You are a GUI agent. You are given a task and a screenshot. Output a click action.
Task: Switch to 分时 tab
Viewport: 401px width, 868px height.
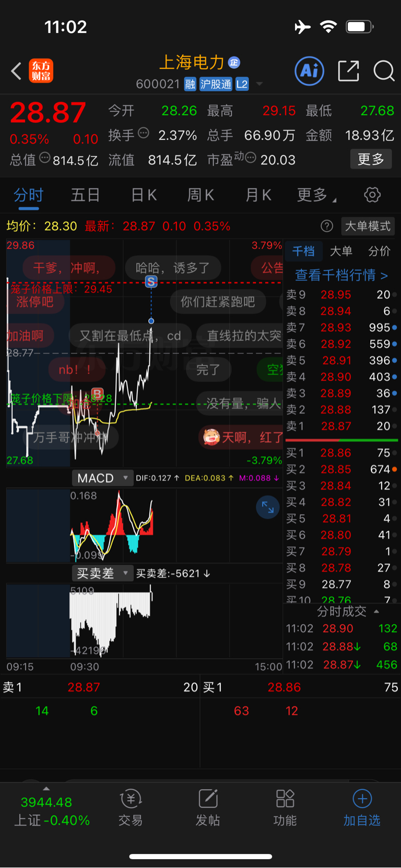(28, 195)
